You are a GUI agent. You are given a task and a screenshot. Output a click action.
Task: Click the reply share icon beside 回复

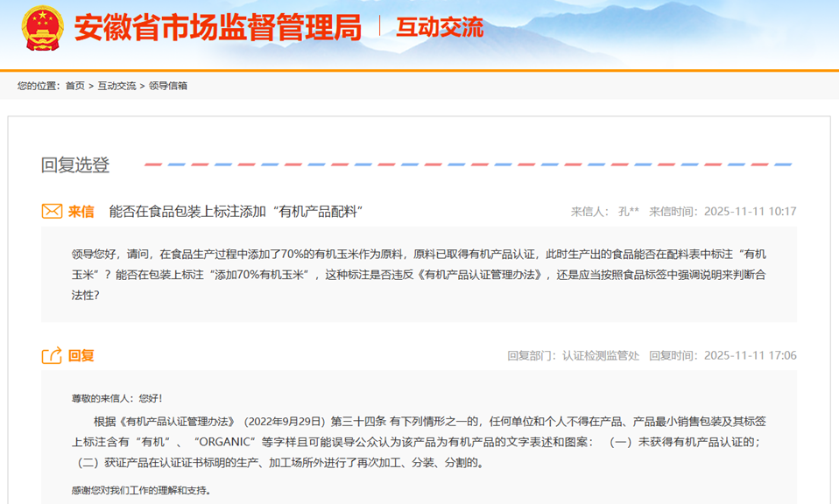52,355
